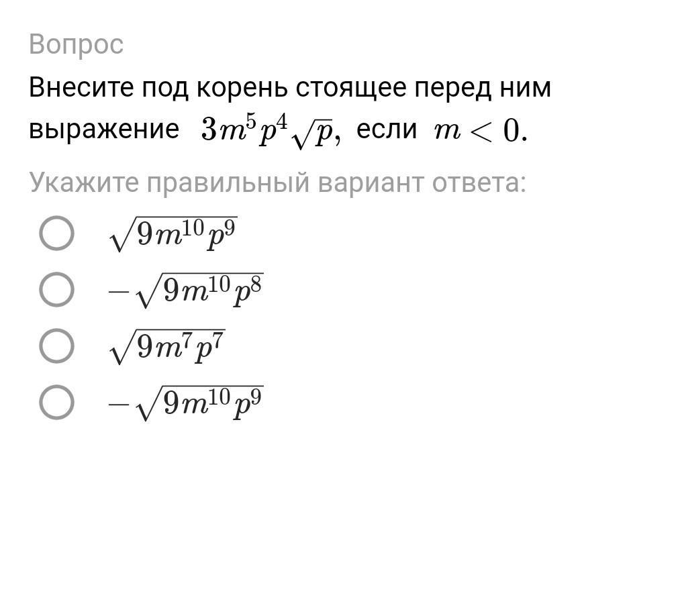This screenshot has height=616, width=680.
Task: Mark the radio button for −√9m¹⁰p⁹
Action: [56, 403]
